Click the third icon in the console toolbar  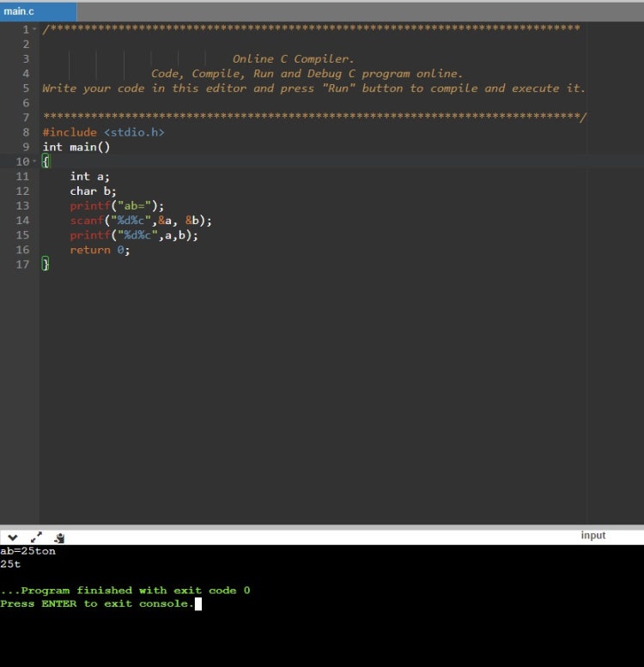pyautogui.click(x=59, y=537)
